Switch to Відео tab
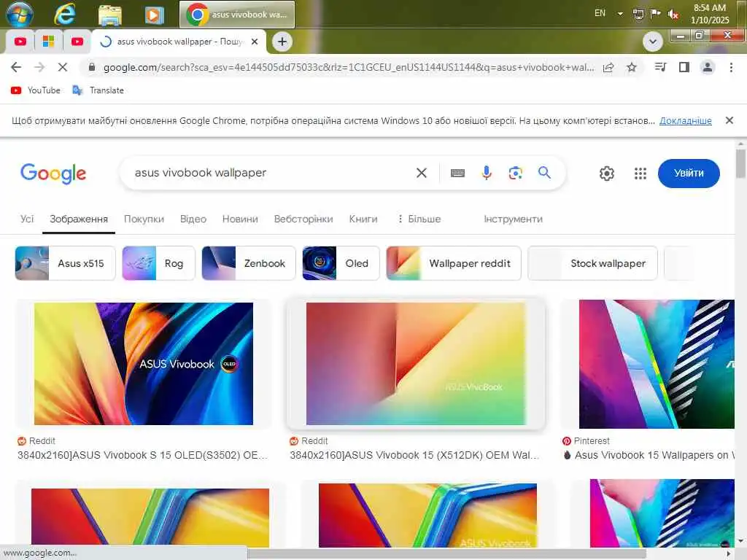Screen dimensions: 747x560 [193, 219]
